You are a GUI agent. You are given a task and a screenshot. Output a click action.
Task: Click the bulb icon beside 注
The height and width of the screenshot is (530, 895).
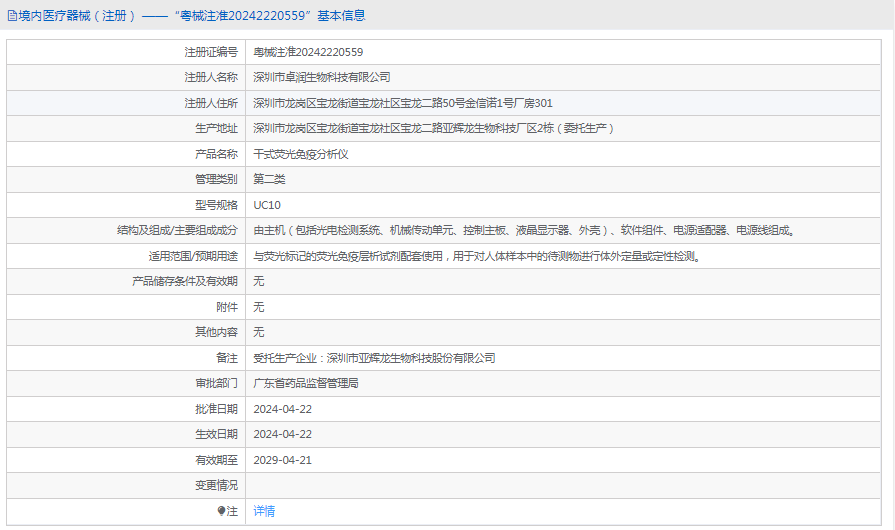pyautogui.click(x=221, y=511)
